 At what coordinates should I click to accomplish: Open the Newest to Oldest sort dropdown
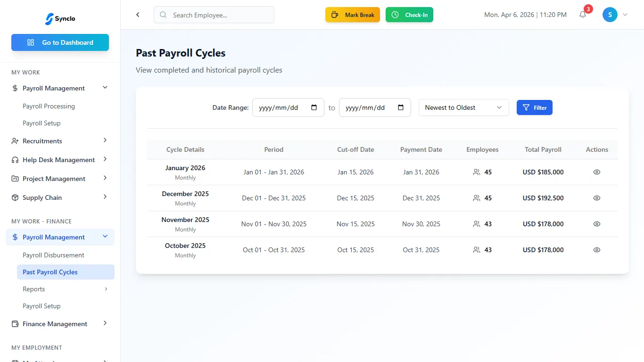[x=463, y=107]
